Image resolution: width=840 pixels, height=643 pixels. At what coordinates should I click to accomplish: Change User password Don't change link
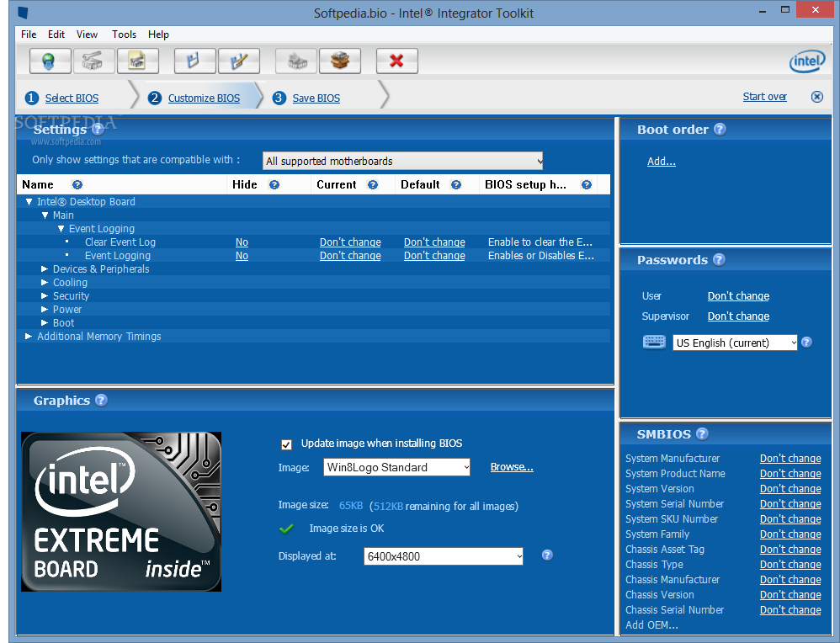point(738,295)
